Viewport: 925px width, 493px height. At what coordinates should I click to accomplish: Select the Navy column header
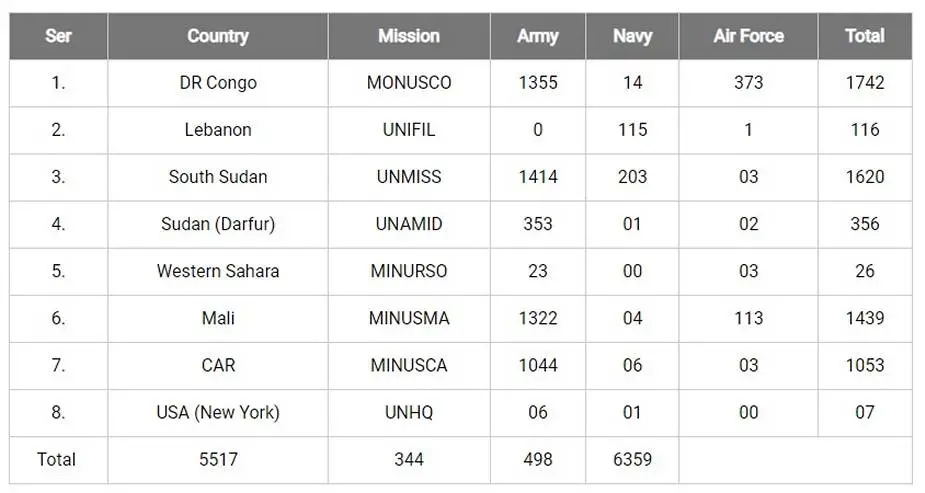(x=632, y=36)
